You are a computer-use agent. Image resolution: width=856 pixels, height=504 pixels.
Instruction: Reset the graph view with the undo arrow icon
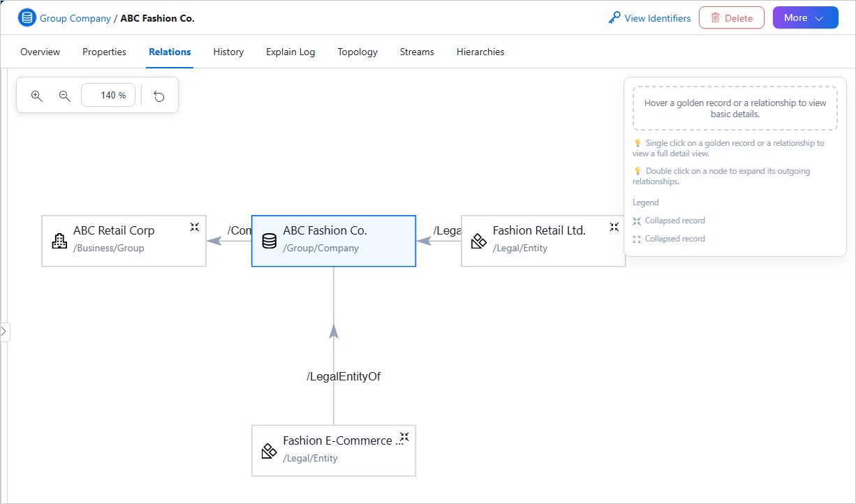[x=159, y=96]
